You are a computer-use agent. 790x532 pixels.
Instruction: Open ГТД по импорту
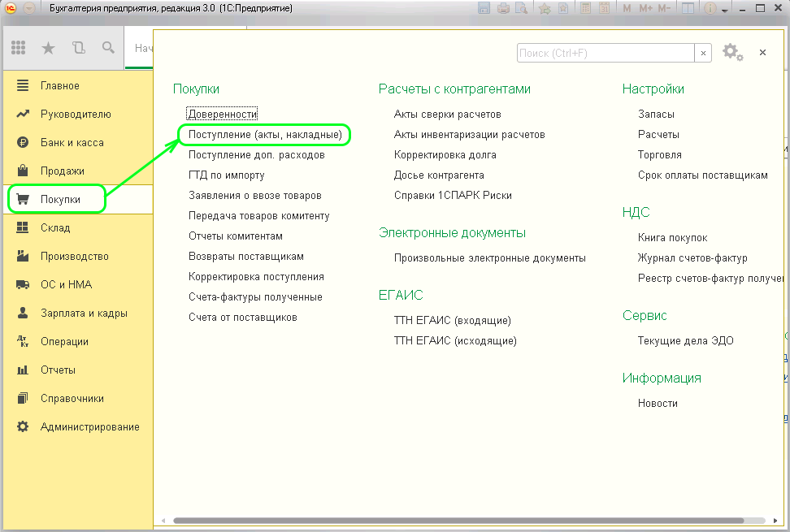[x=226, y=175]
